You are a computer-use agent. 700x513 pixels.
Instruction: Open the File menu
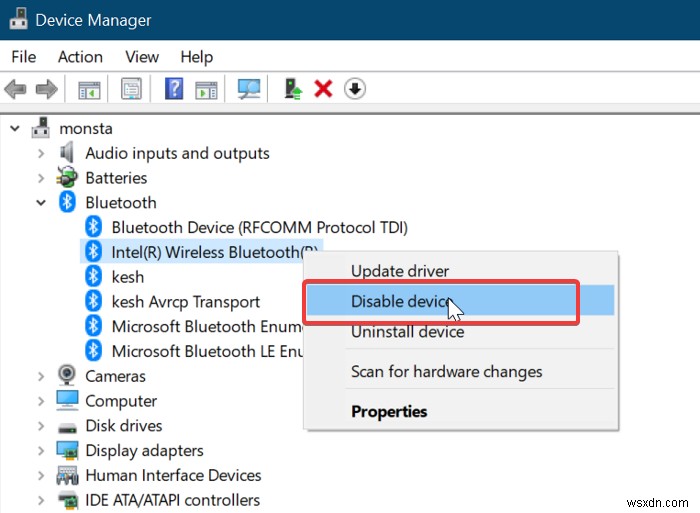[x=24, y=57]
